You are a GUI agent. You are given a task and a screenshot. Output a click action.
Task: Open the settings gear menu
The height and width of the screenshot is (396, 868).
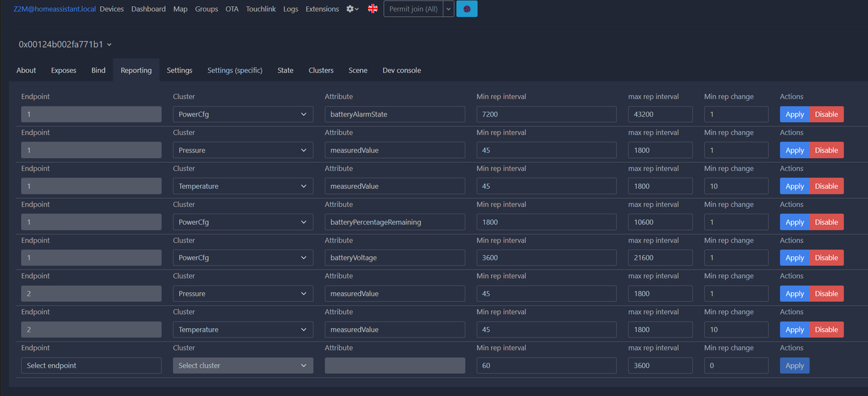[353, 9]
